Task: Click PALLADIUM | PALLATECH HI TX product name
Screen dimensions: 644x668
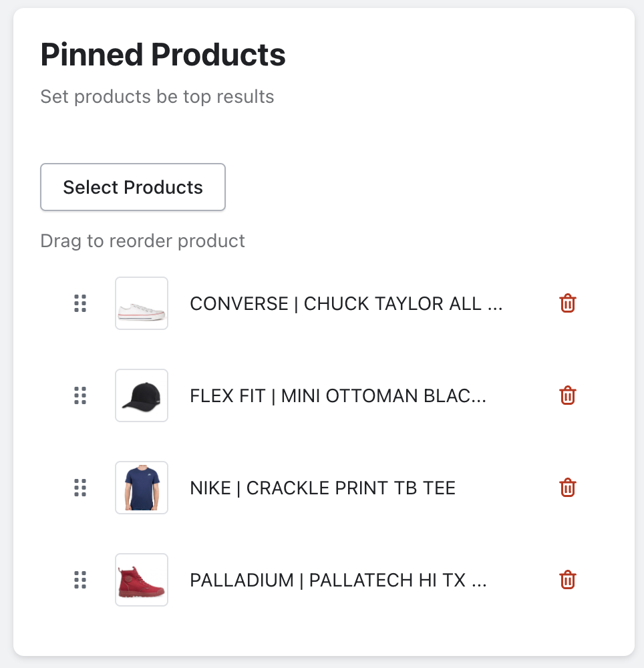Action: [x=338, y=580]
